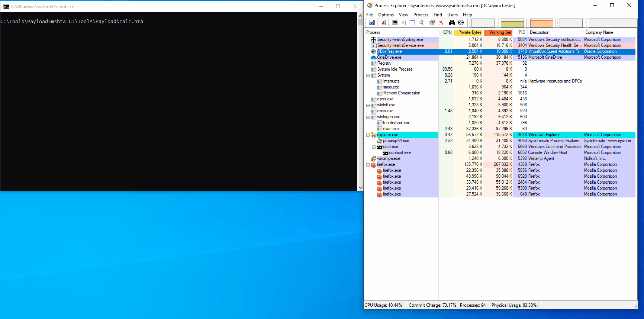Click the cmd.exe process icon in tree

coord(380,146)
